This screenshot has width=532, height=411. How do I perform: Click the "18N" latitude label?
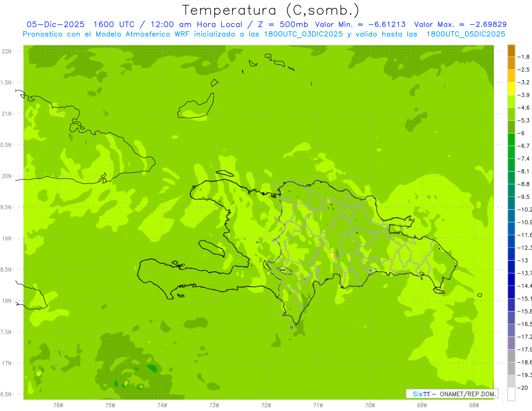pos(7,301)
